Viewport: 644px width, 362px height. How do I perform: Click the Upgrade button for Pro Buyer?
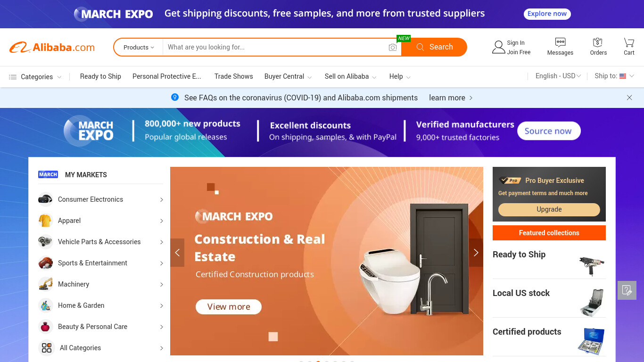(x=549, y=209)
